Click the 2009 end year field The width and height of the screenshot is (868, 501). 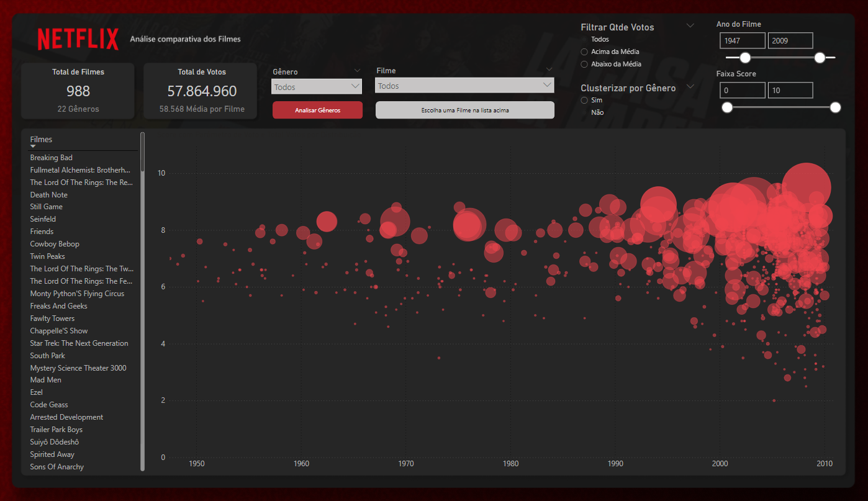(790, 40)
